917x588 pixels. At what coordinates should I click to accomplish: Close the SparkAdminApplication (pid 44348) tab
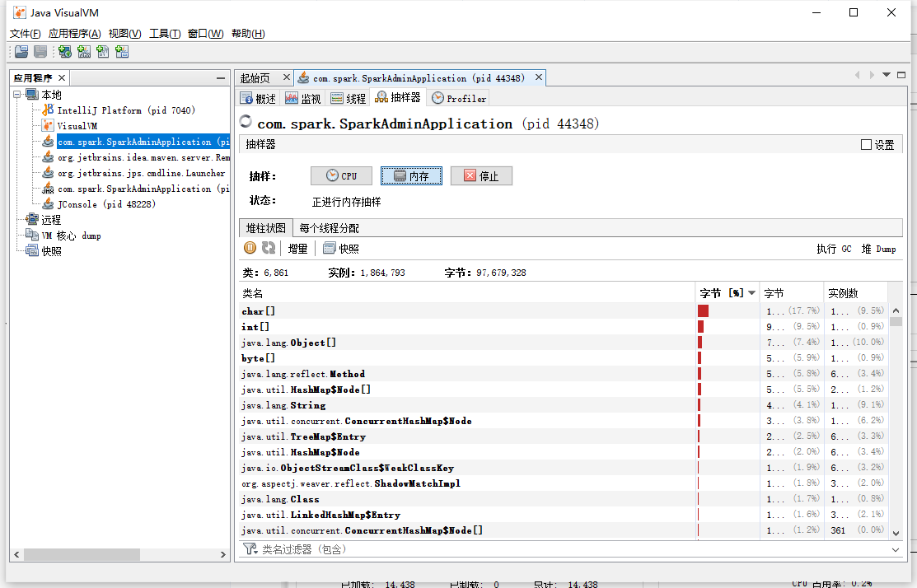(539, 77)
